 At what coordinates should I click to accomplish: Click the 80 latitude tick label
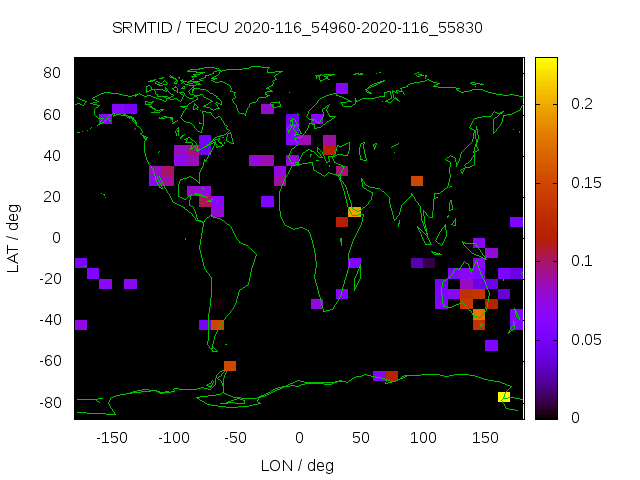[54, 73]
